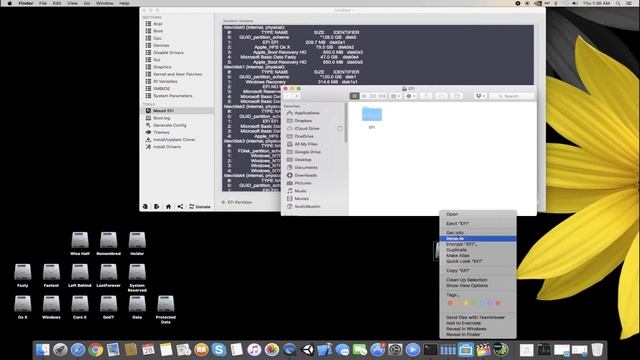
Task: Open the Dropbox dropdown in Finder toolbar
Action: (x=480, y=96)
